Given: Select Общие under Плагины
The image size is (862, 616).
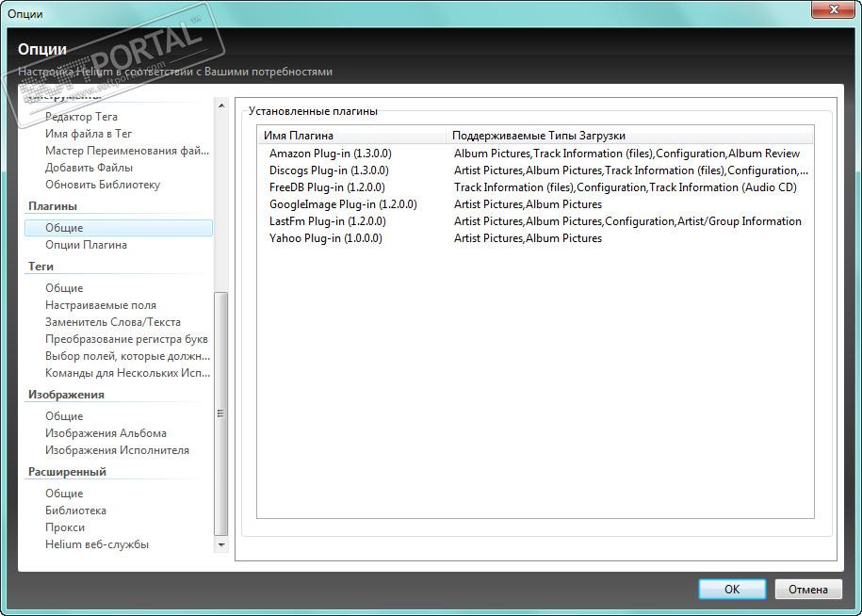Looking at the screenshot, I should (x=118, y=228).
